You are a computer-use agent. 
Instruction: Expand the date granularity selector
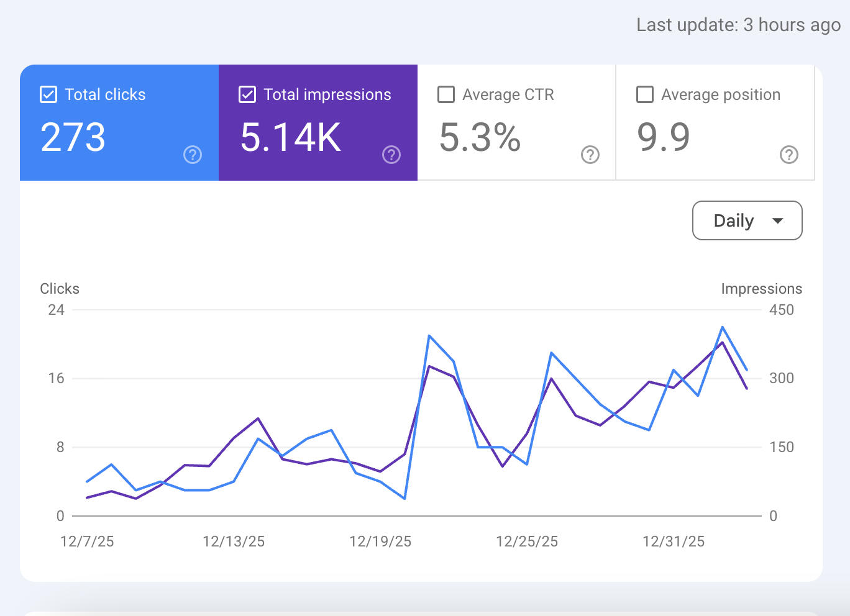747,220
